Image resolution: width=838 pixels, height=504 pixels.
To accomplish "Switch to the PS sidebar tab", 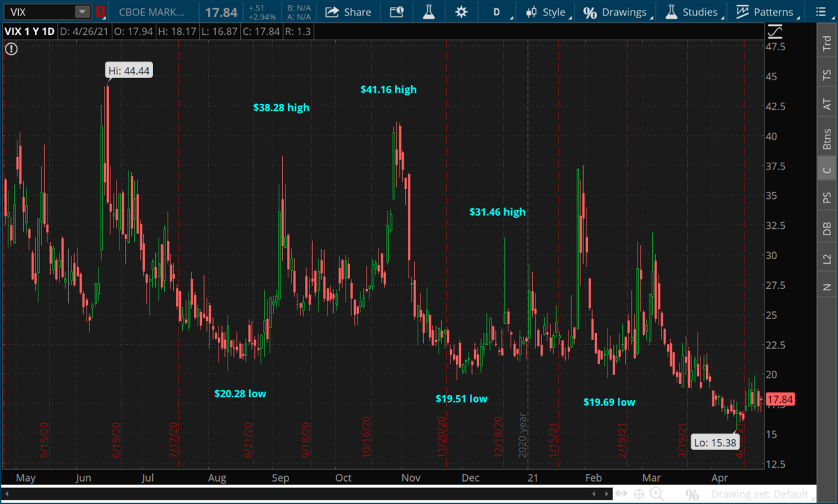I will 828,198.
